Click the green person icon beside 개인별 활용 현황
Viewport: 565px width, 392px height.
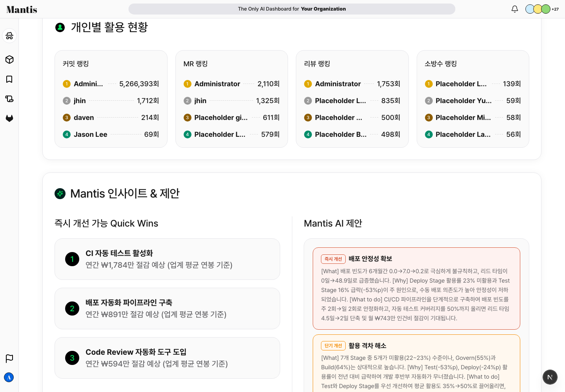60,27
